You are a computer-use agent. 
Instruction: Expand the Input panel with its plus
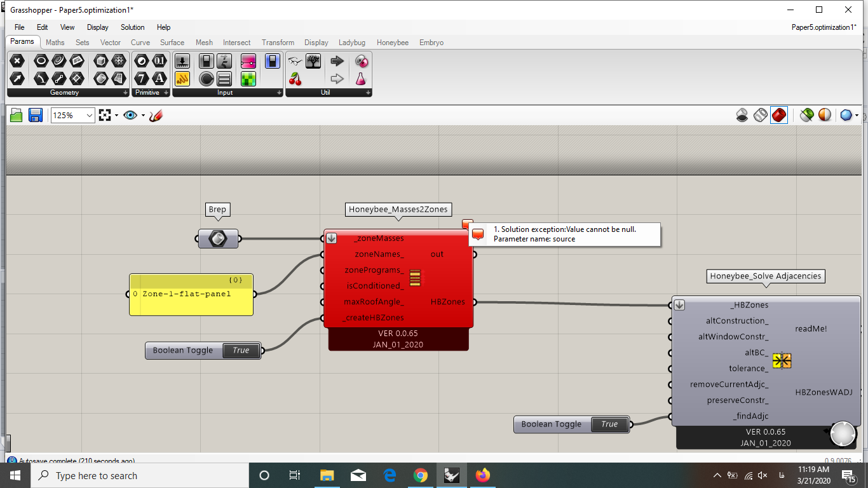[279, 93]
